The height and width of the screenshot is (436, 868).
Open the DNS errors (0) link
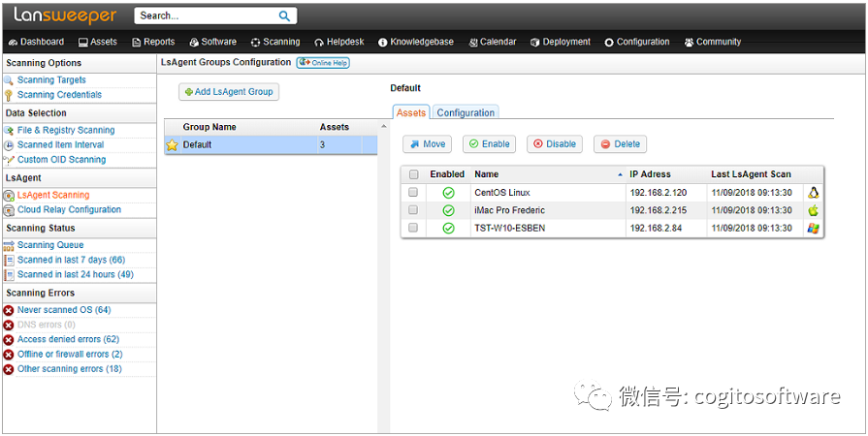pyautogui.click(x=46, y=325)
